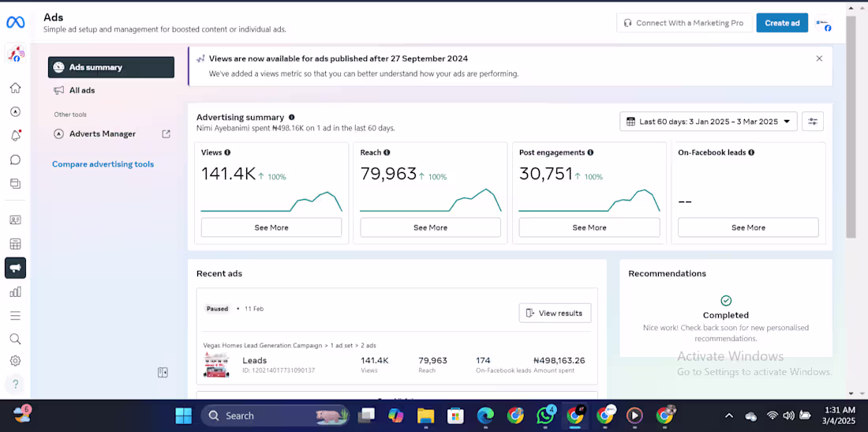Open the All tools hamburger menu icon

[15, 316]
